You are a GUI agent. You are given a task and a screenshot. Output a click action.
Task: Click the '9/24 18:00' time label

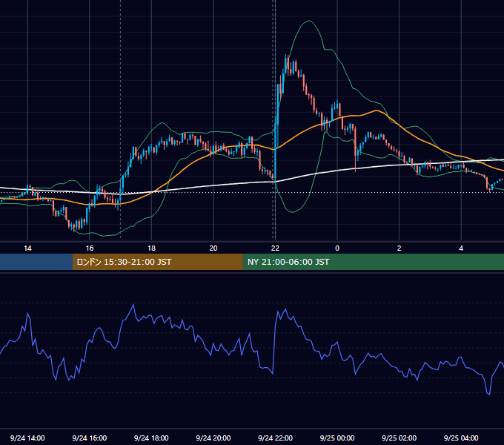pos(151,438)
